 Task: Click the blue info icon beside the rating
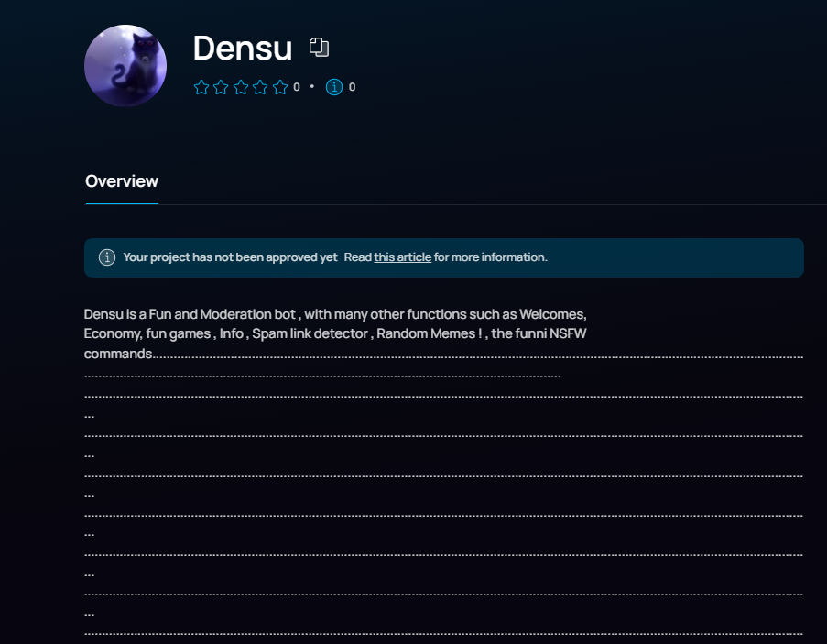tap(334, 87)
